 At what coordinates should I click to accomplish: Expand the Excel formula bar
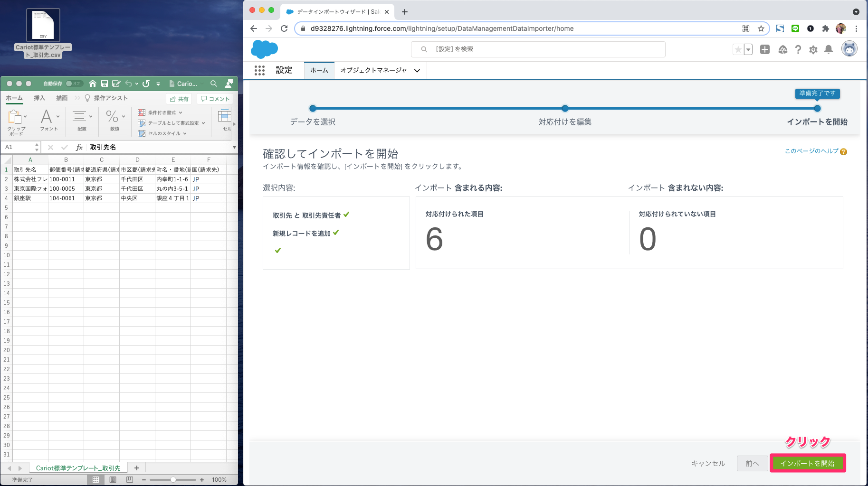pyautogui.click(x=234, y=147)
